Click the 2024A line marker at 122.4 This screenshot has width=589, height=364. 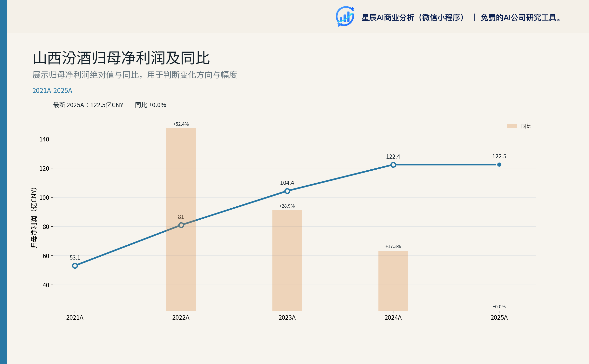tap(393, 165)
